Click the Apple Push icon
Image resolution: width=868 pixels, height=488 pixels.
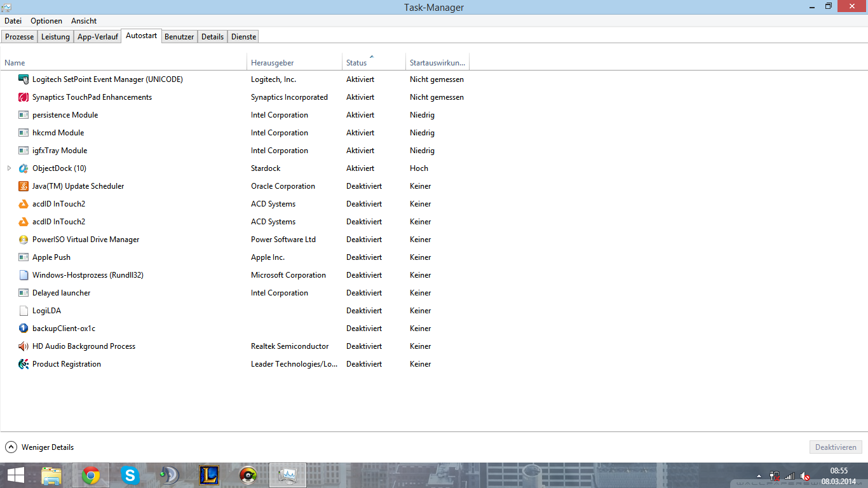point(24,257)
